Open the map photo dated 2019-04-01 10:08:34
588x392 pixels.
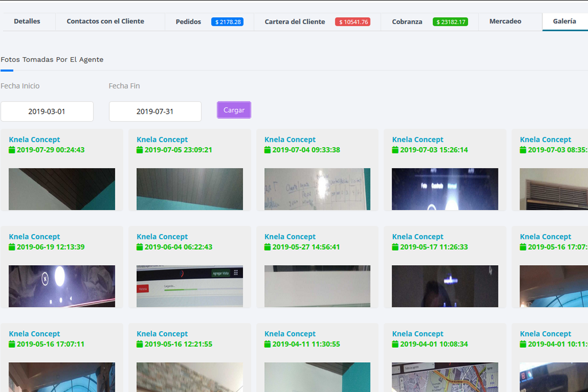tap(445, 377)
